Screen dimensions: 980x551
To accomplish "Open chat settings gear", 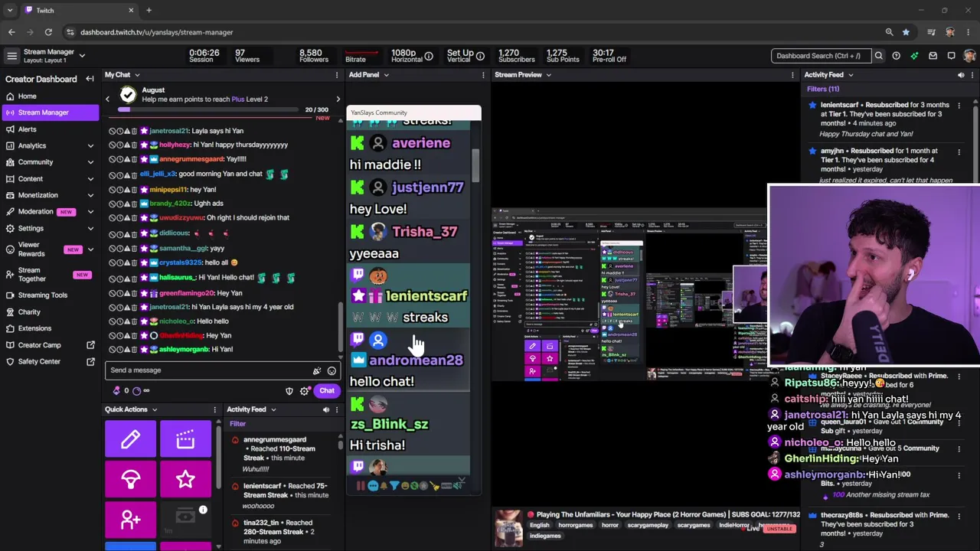I will (x=305, y=391).
